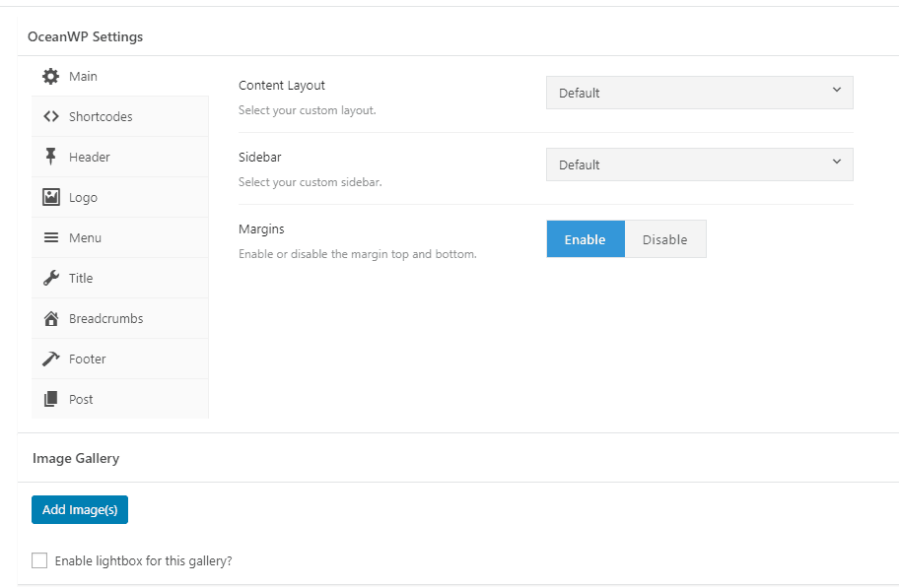
Task: Disable the Margins option
Action: (x=665, y=239)
